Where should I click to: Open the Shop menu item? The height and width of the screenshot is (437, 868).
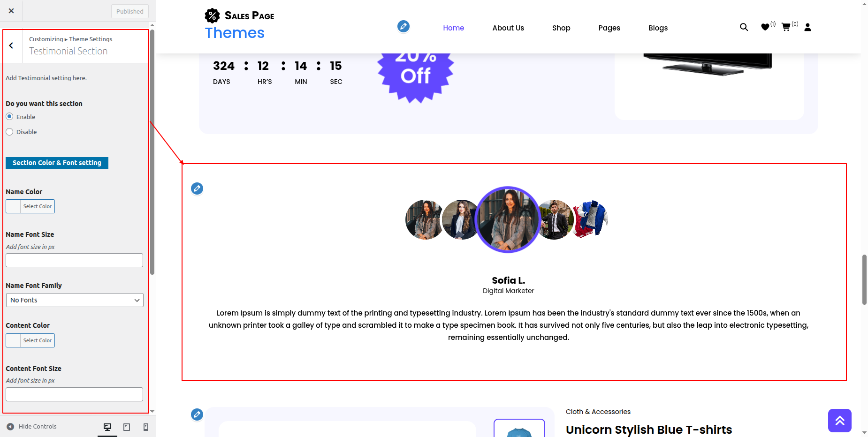pyautogui.click(x=561, y=28)
